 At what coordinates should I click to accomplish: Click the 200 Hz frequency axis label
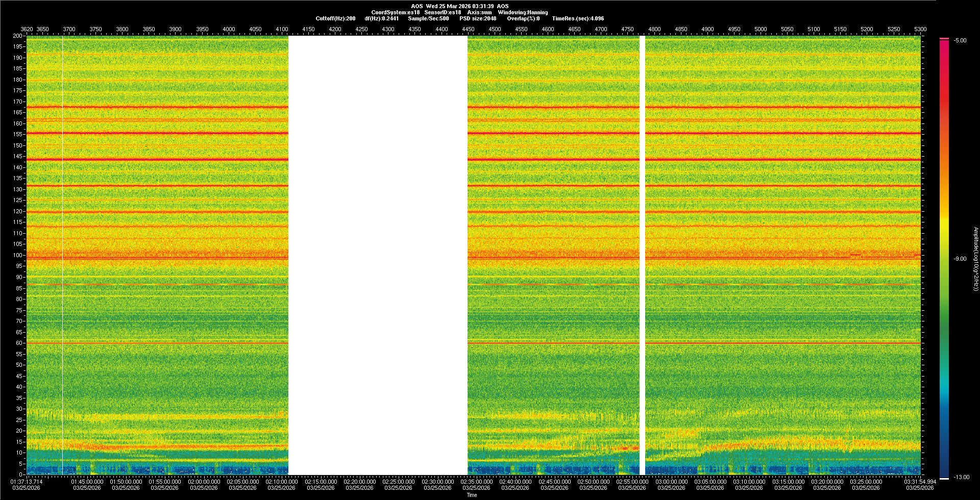[17, 36]
